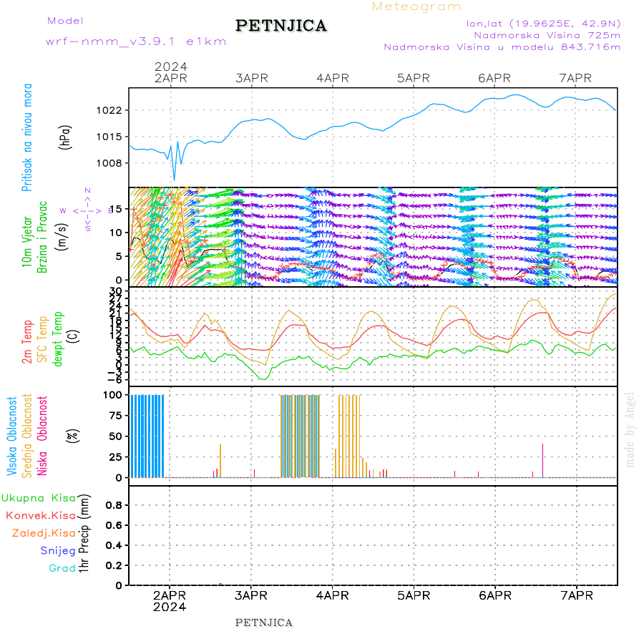Select the "(C)" temperature unit label

(73, 336)
